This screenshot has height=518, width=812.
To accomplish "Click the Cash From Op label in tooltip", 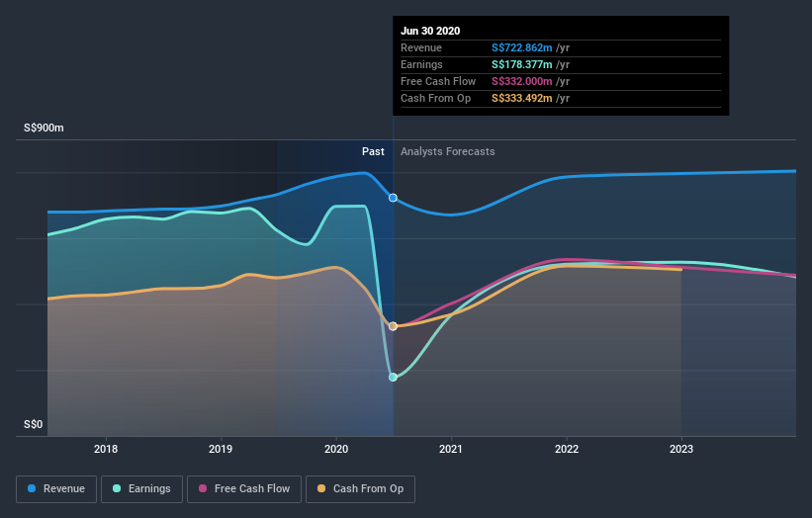I will pos(435,98).
